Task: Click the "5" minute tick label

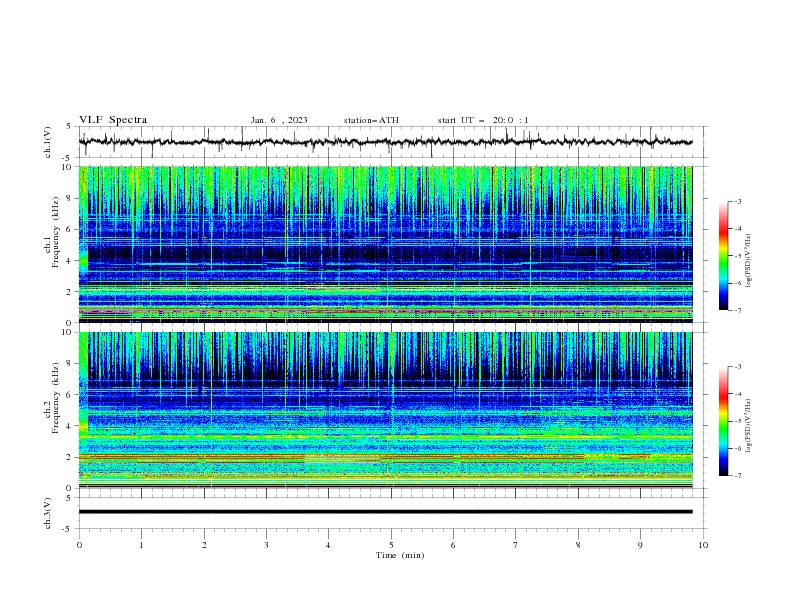Action: [391, 545]
